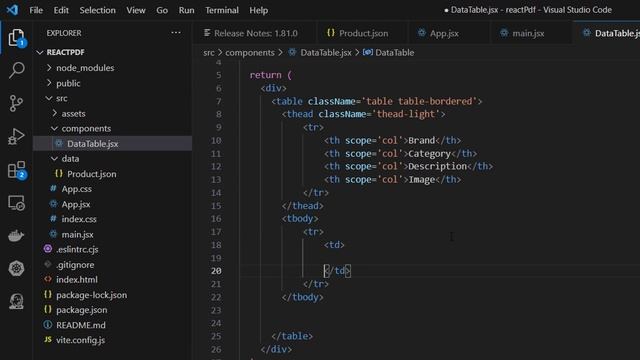Click the VS Code logo icon

point(12,9)
